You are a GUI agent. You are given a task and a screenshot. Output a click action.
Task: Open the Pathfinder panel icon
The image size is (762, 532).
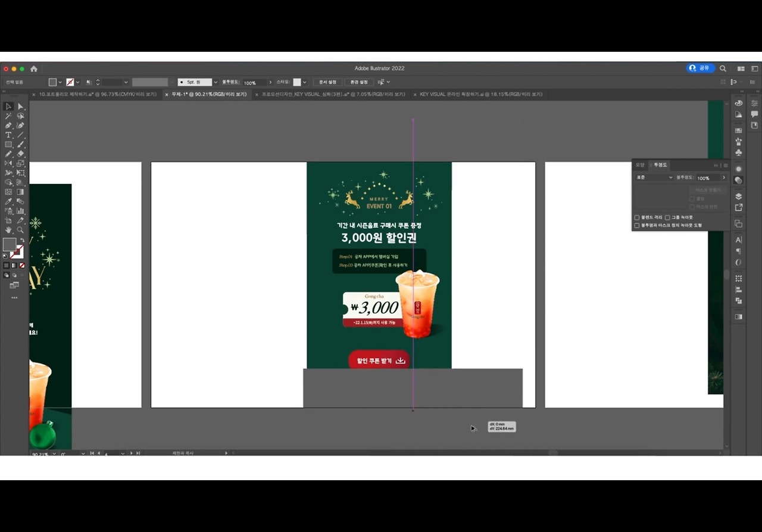(x=739, y=301)
